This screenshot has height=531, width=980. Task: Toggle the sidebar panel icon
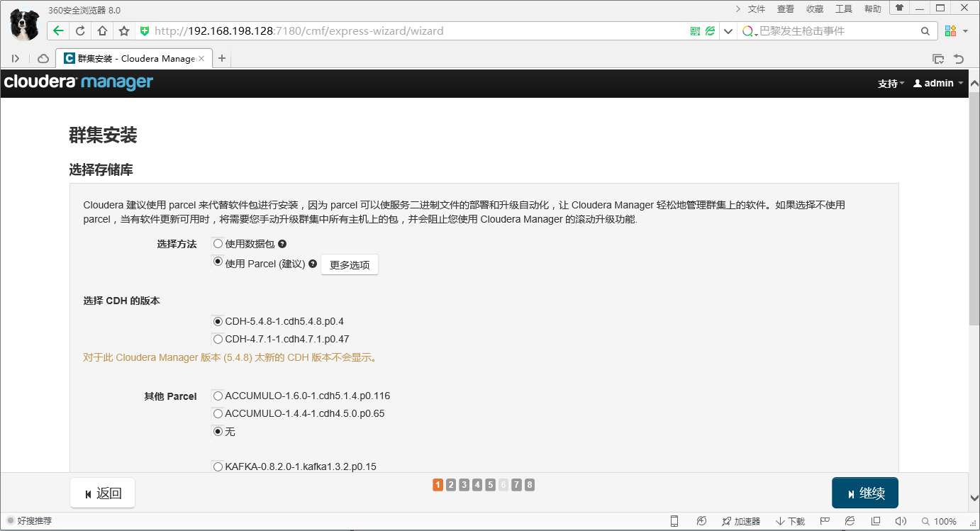coord(16,59)
